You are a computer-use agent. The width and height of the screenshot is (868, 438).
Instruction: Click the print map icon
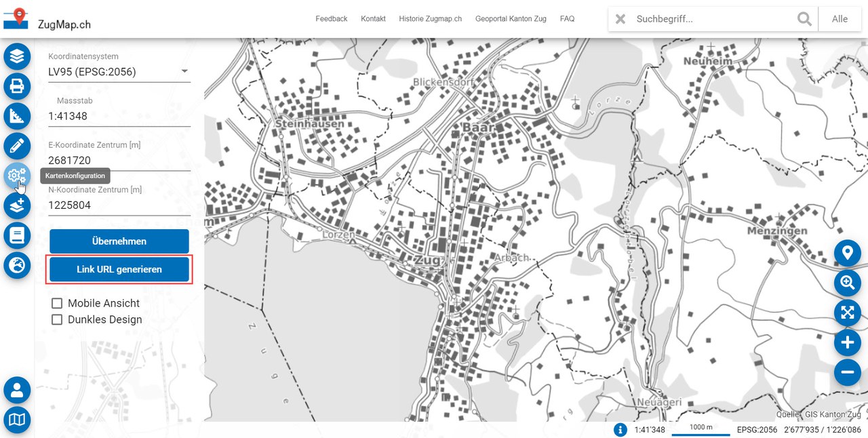pos(17,86)
